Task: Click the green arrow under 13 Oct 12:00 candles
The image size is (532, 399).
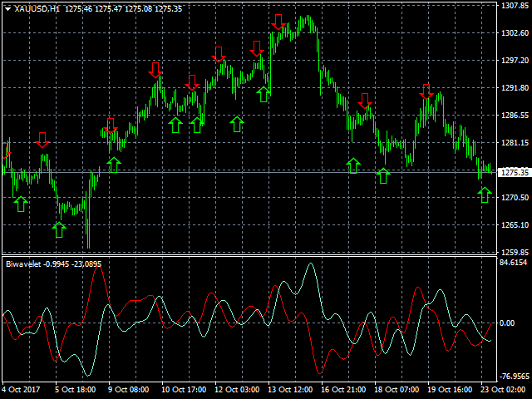Action: pos(264,94)
